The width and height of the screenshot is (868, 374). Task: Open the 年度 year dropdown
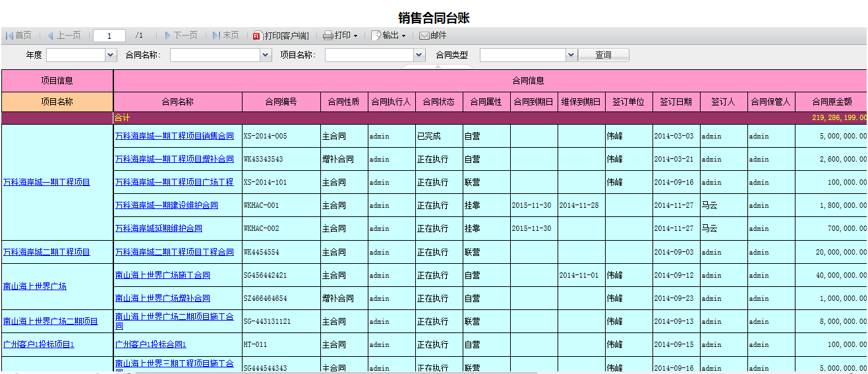point(111,55)
